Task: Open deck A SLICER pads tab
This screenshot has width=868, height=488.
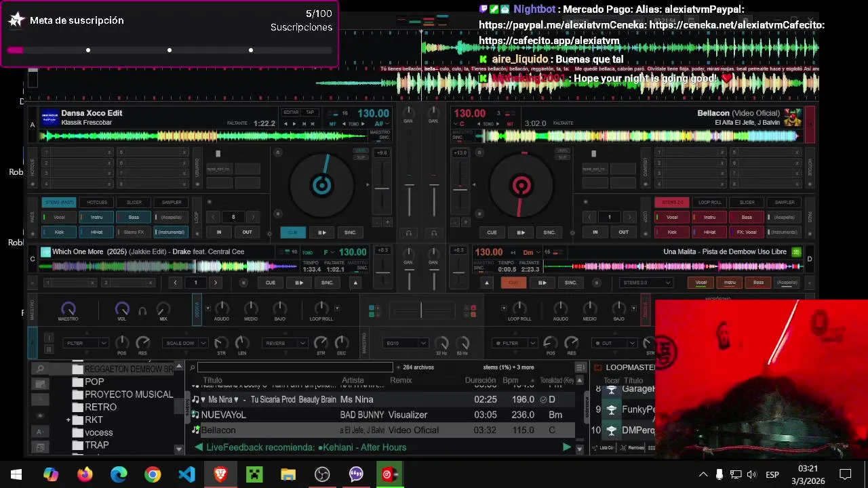Action: pyautogui.click(x=134, y=202)
